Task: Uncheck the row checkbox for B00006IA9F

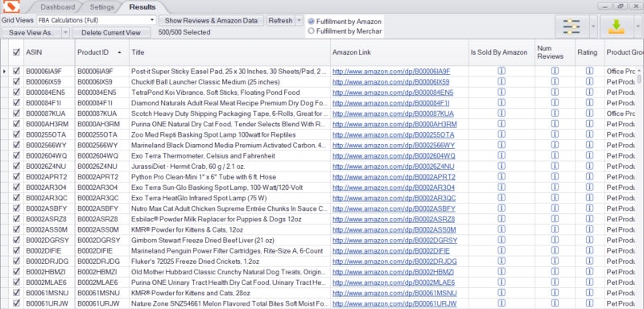Action: [x=16, y=71]
